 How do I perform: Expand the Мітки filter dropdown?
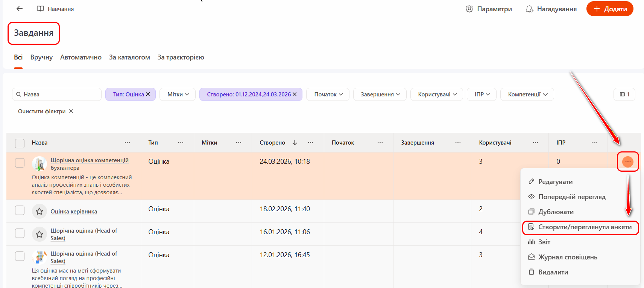177,94
